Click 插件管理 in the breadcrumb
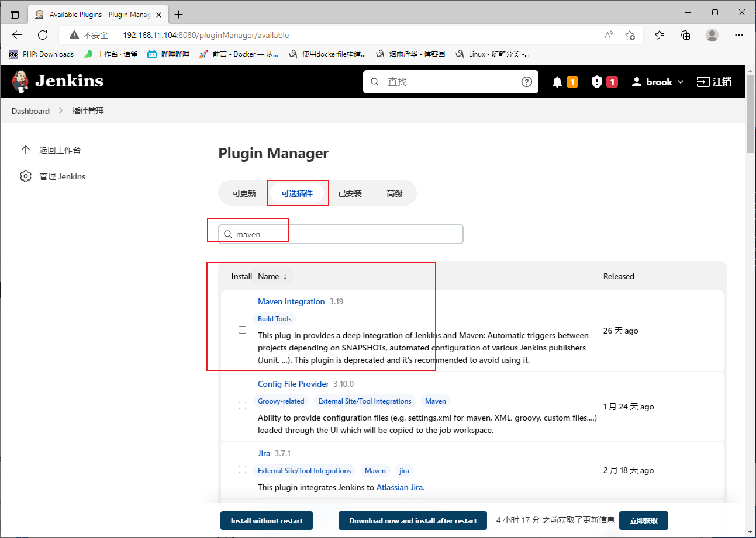The height and width of the screenshot is (538, 756). point(88,111)
